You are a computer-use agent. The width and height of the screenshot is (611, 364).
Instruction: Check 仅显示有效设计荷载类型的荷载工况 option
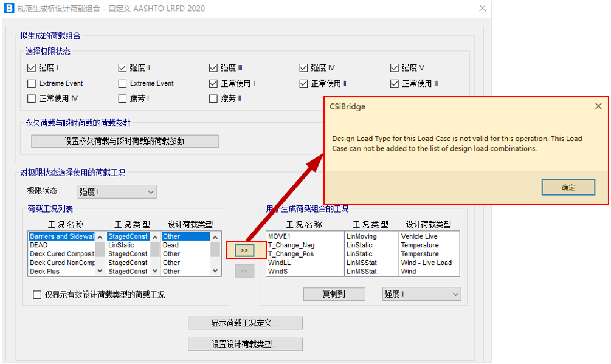(38, 295)
